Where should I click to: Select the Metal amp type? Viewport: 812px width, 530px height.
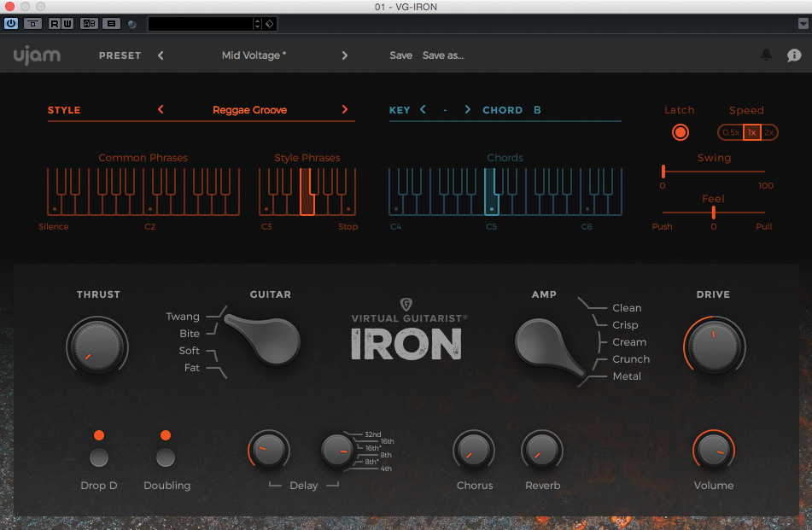(x=627, y=376)
